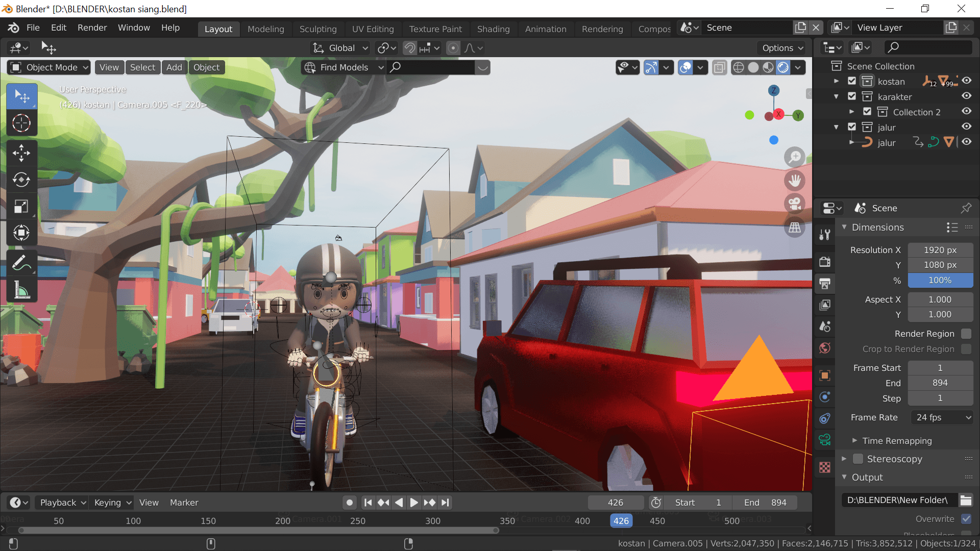Select the Scale tool

tap(21, 207)
